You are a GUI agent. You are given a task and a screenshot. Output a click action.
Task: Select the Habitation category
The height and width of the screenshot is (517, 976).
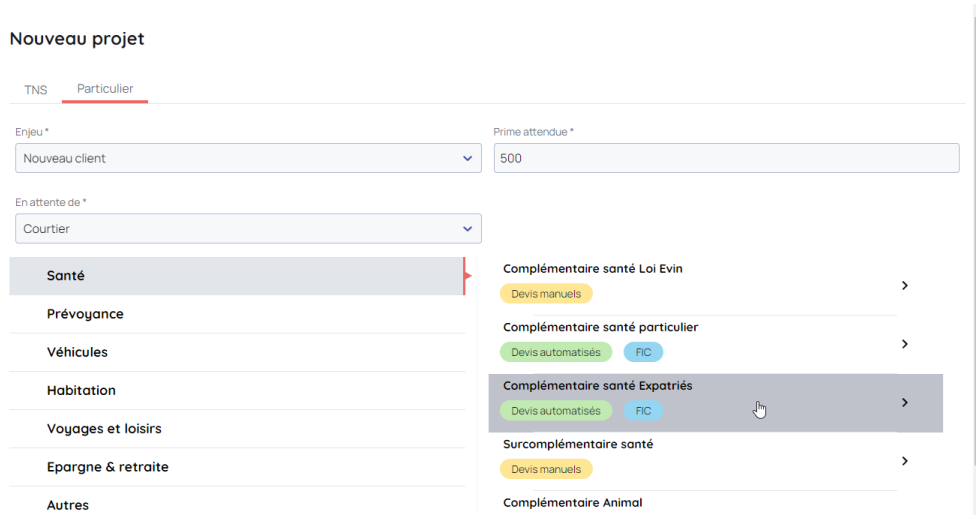click(236, 390)
